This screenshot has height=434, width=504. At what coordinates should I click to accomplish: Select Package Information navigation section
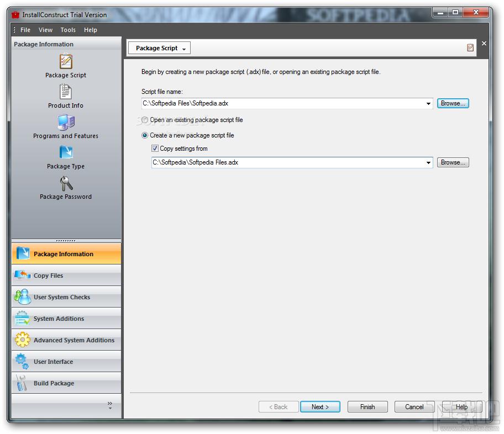66,254
